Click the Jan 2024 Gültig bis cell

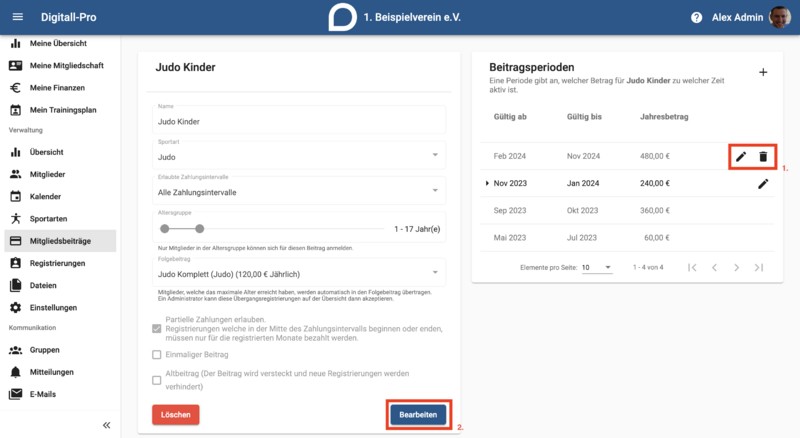click(583, 183)
